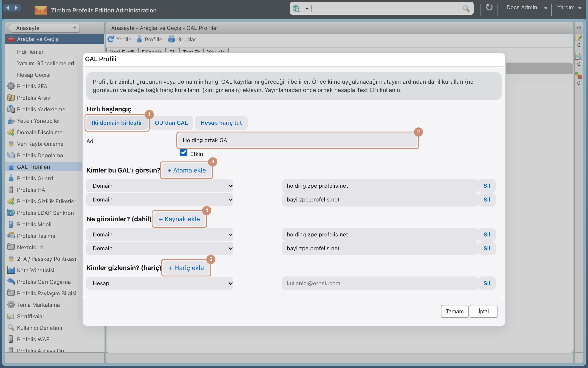Screen dimensions: 588x368
Task: Open the Hesap exclusion type dropdown
Action: [160, 283]
